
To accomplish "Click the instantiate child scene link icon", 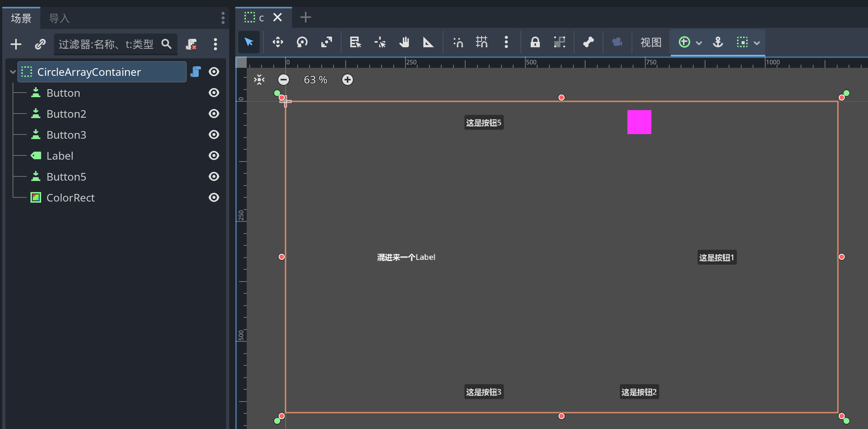I will 40,44.
